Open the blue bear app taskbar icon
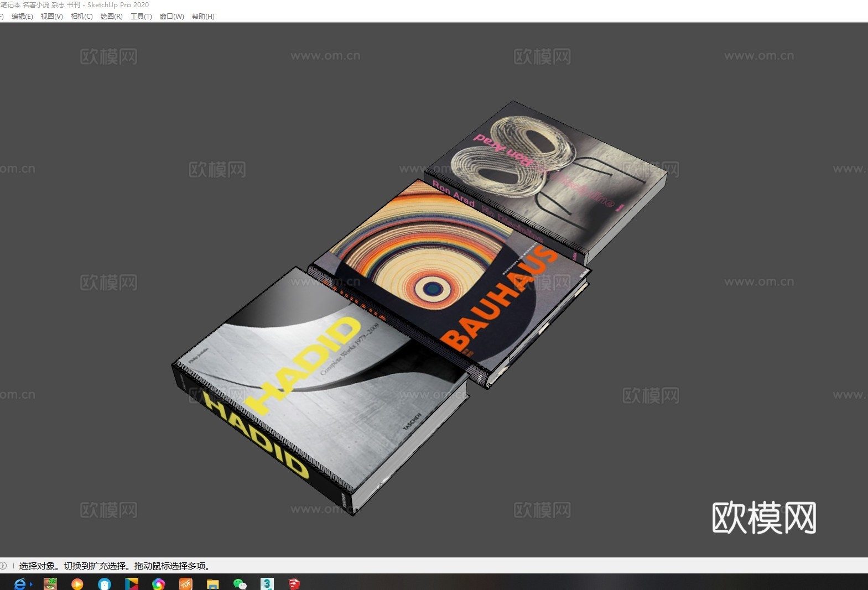 [104, 584]
